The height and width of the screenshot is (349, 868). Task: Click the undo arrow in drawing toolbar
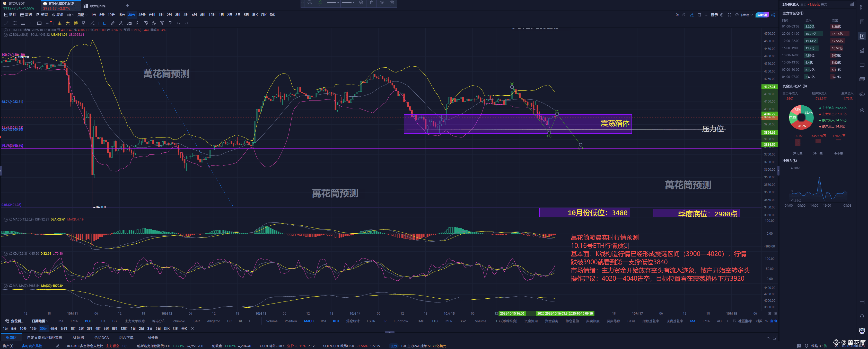pos(178,23)
